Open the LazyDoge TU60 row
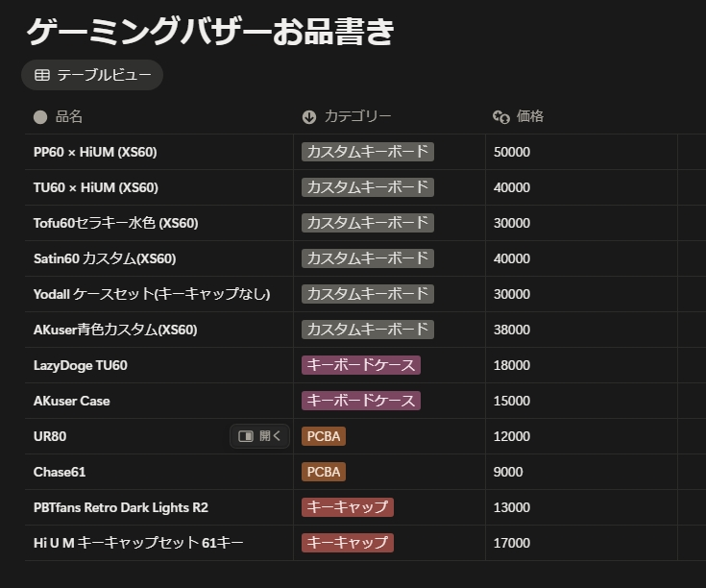The width and height of the screenshot is (706, 588). (80, 366)
